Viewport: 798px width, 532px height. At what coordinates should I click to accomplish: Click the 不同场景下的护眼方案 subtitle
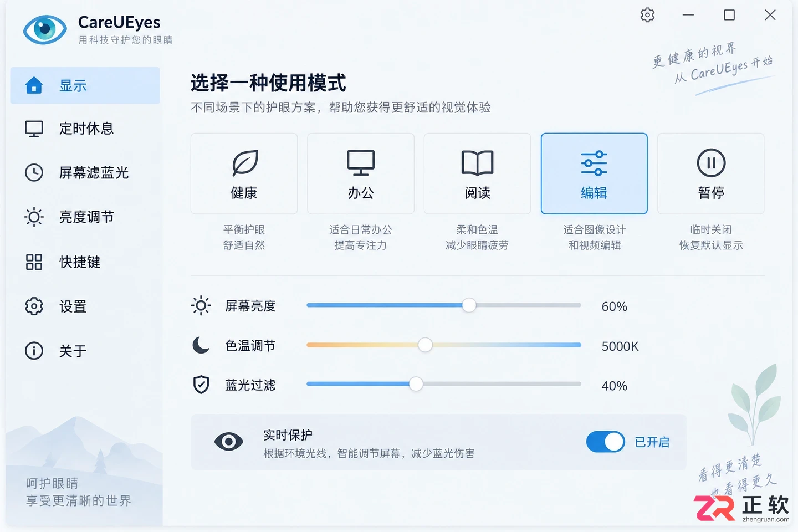coord(341,108)
